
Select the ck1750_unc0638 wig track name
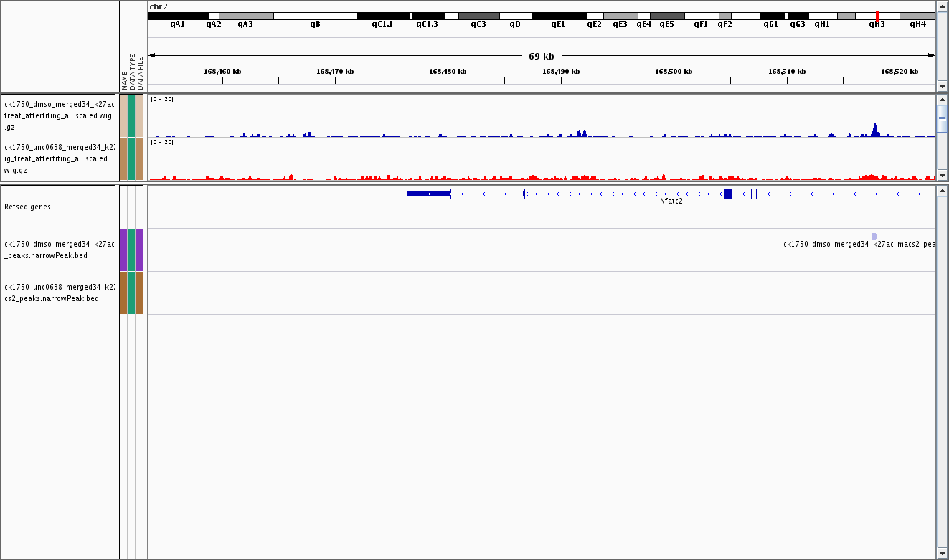tap(59, 158)
